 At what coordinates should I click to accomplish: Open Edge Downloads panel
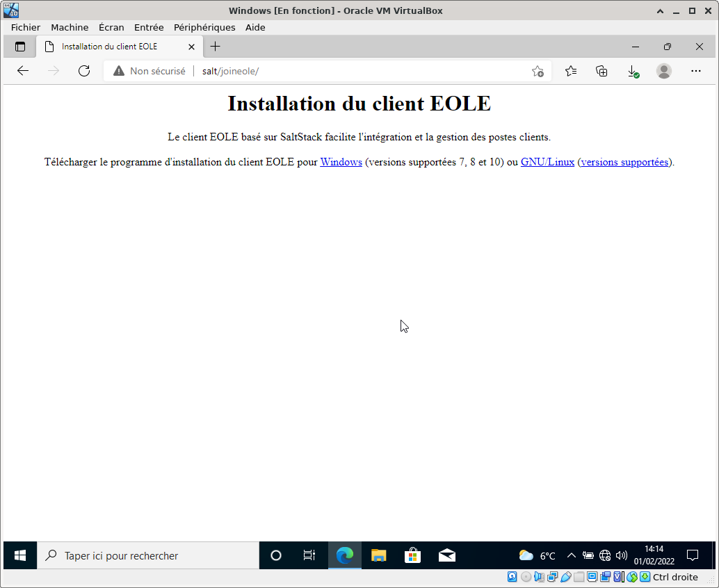[633, 71]
